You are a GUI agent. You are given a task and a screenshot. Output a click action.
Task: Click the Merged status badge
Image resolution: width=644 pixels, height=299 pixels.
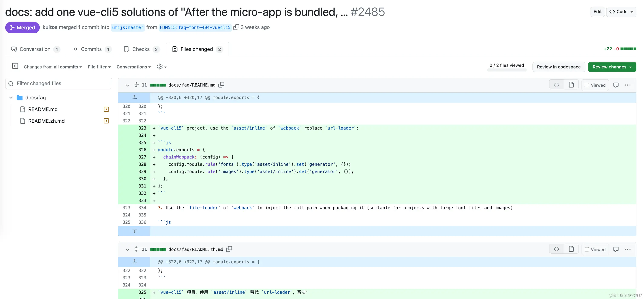(23, 27)
